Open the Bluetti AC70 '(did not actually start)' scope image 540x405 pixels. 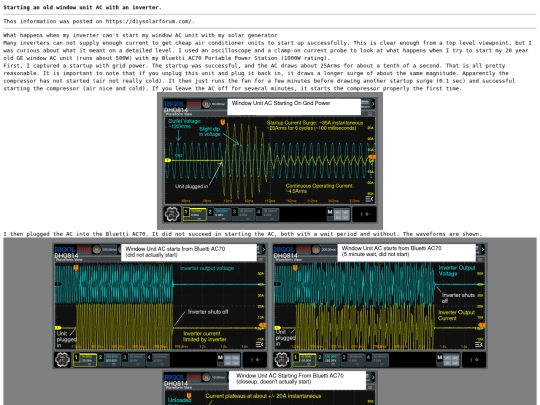160,306
